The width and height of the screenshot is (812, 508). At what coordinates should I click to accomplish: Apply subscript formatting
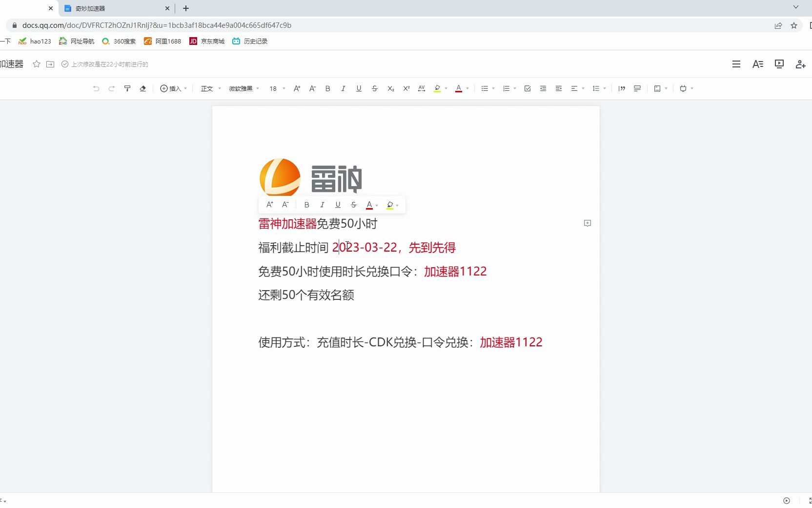[391, 88]
